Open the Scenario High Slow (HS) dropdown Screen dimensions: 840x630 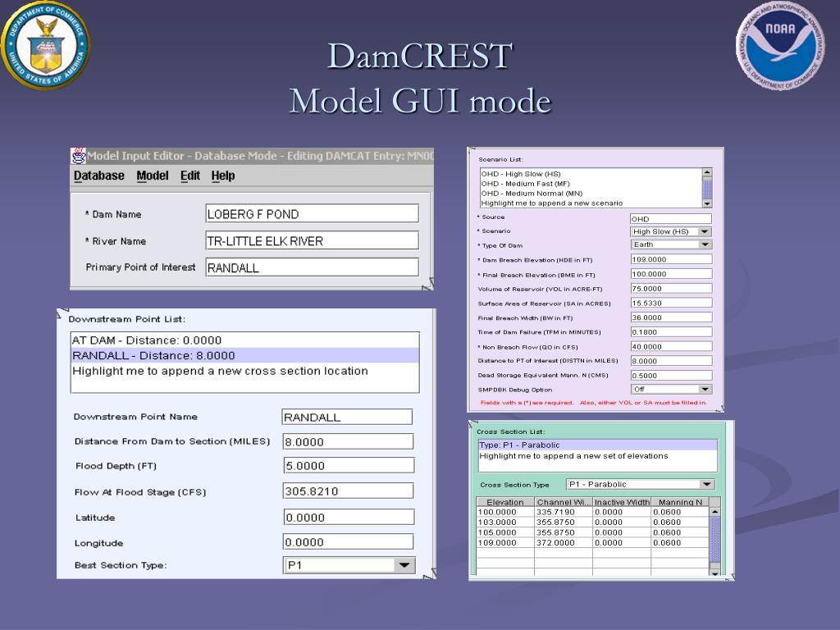[671, 231]
